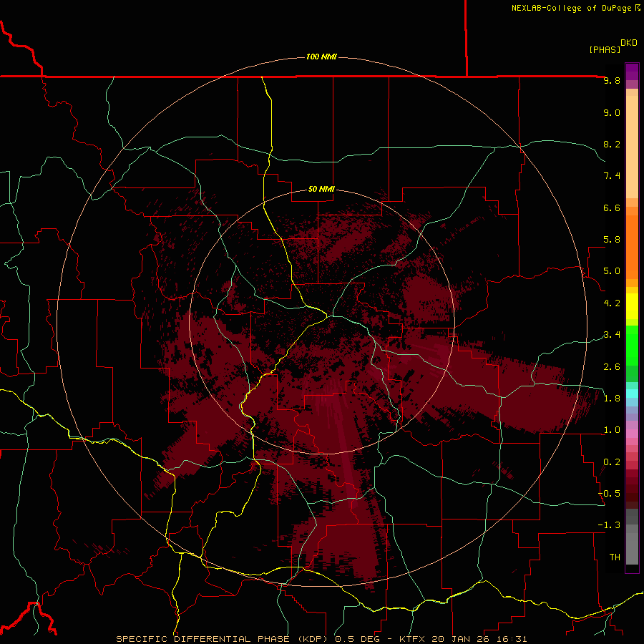Click the DKD product code label

pos(629,43)
